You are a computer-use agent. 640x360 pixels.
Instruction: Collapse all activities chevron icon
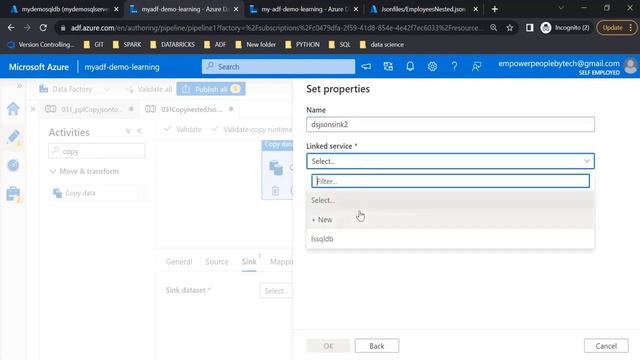click(x=128, y=131)
